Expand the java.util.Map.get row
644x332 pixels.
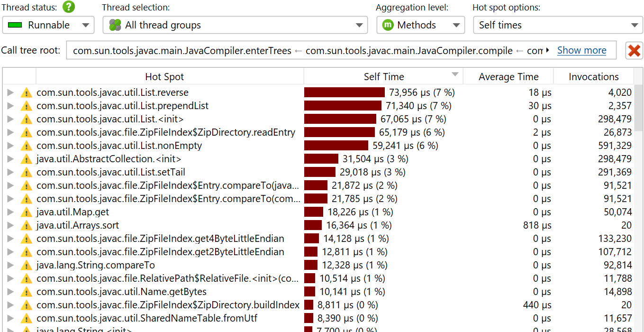[x=10, y=212]
